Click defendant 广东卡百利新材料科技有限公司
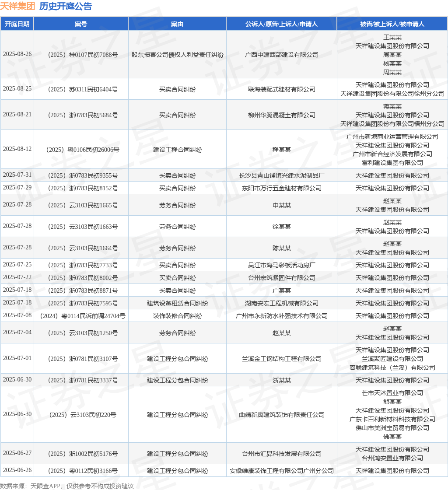 point(392,420)
